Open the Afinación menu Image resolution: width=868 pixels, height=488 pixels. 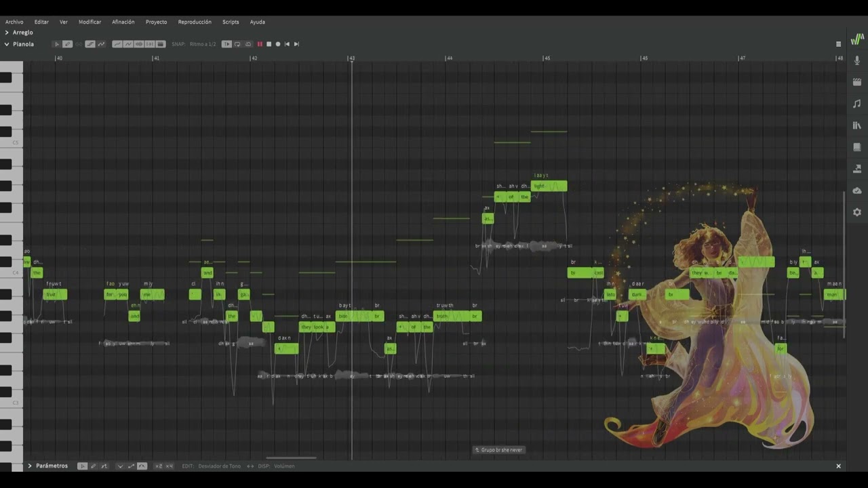point(123,22)
